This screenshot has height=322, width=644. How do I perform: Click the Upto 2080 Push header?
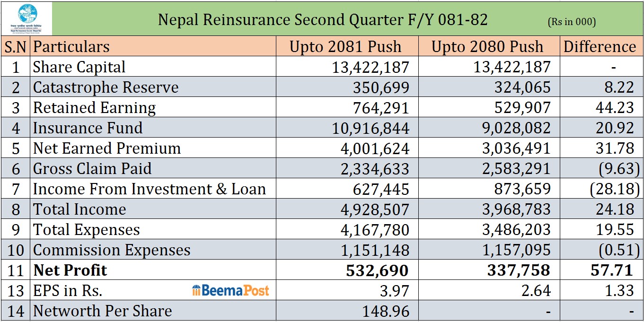click(487, 47)
